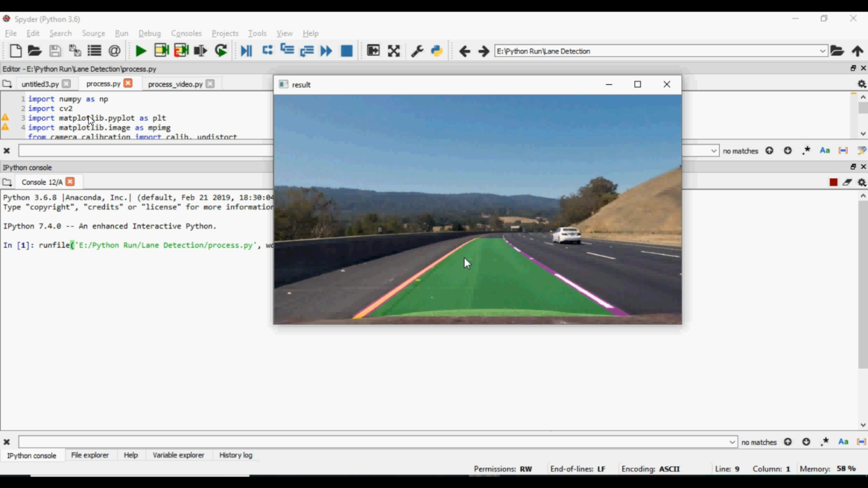Image resolution: width=868 pixels, height=488 pixels.
Task: Click the New file icon in toolbar
Action: coord(16,51)
